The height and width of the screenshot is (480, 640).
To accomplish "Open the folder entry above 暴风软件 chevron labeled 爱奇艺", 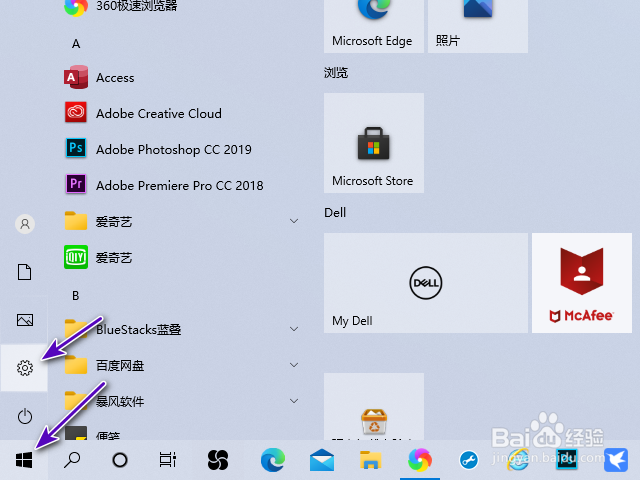I will (180, 221).
